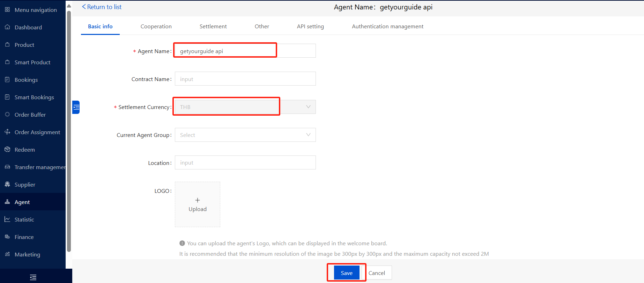This screenshot has height=283, width=644.
Task: Open Supplier via its sidebar icon
Action: 7,184
